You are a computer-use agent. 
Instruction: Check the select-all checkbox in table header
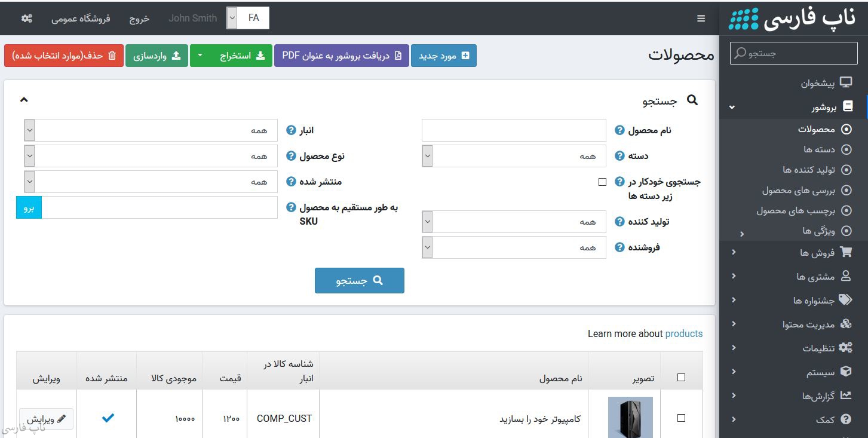pyautogui.click(x=681, y=378)
